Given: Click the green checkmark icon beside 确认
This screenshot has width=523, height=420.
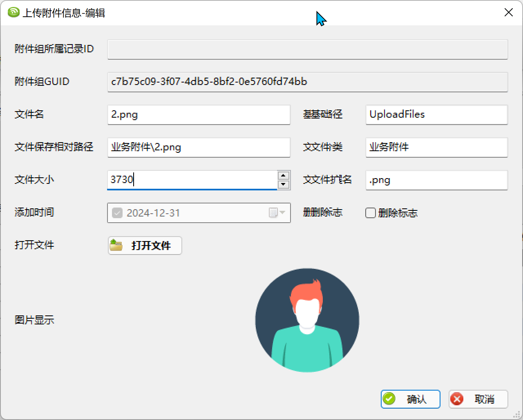Looking at the screenshot, I should (389, 399).
